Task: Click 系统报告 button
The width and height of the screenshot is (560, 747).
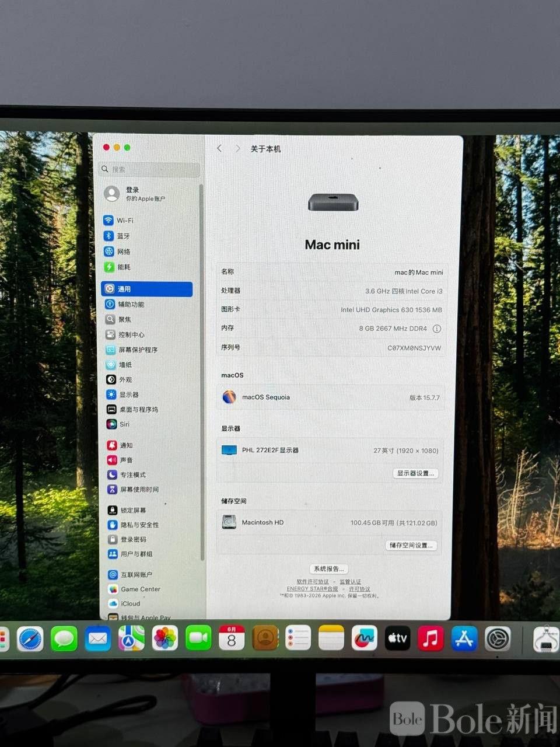Action: pyautogui.click(x=329, y=568)
